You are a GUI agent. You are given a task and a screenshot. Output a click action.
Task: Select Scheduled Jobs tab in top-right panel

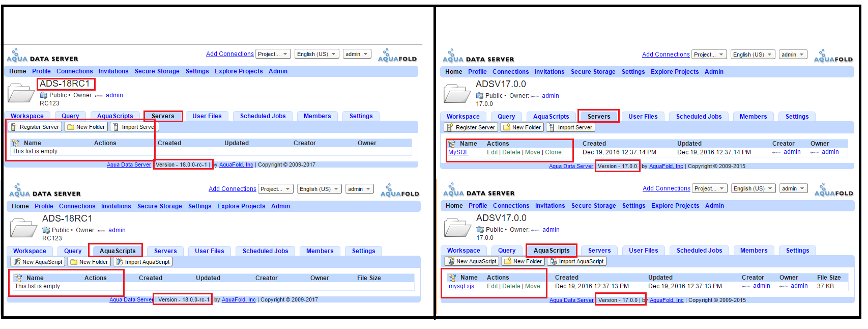699,117
